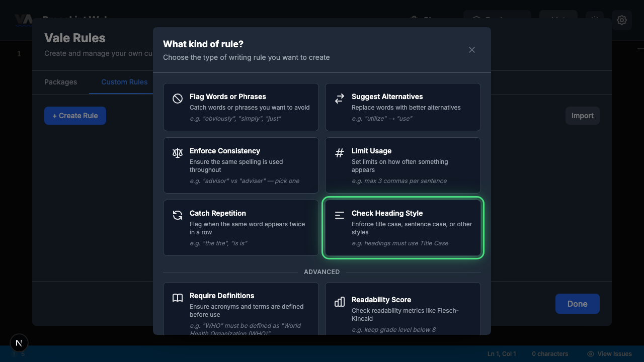Select the Readability Score rule title
This screenshot has height=362, width=644.
click(x=381, y=300)
